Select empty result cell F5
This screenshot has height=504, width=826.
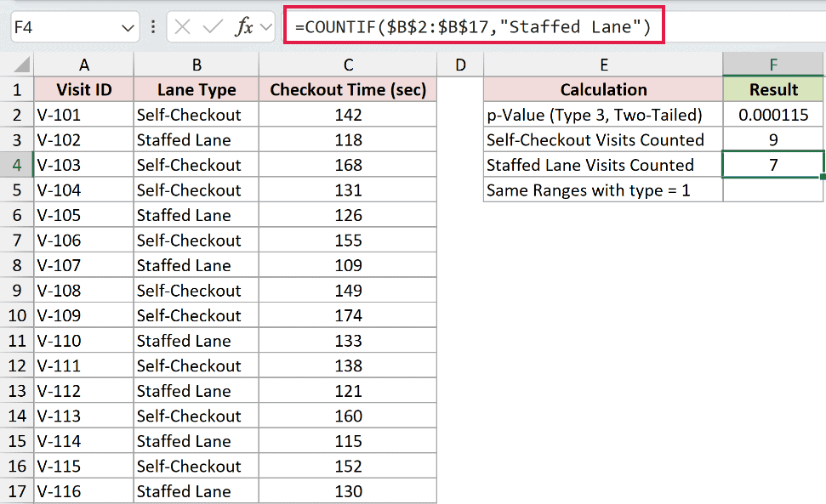[x=773, y=190]
